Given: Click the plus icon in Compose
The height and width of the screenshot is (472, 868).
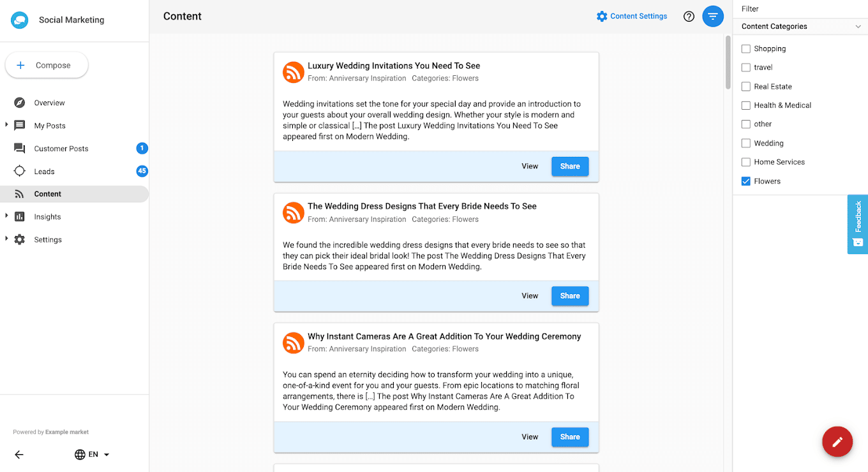Looking at the screenshot, I should [20, 65].
